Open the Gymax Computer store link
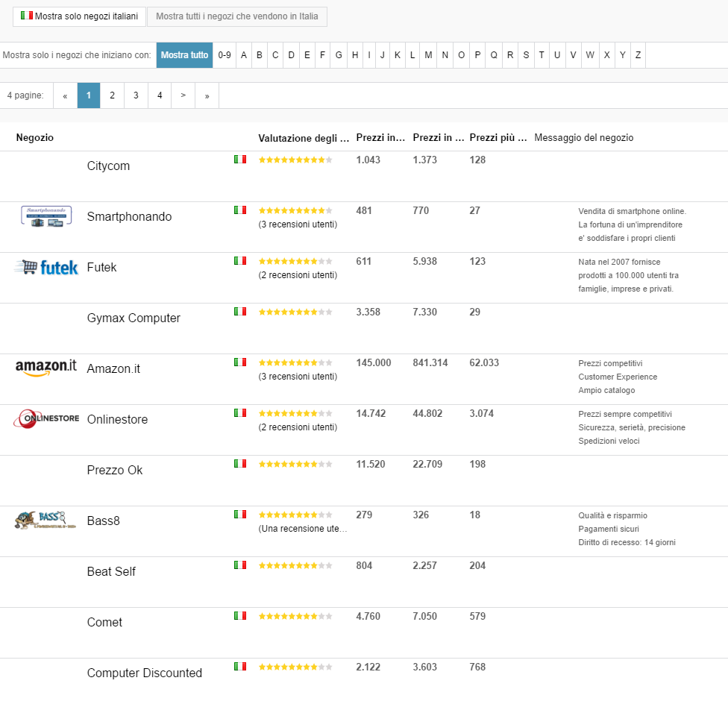 (134, 318)
